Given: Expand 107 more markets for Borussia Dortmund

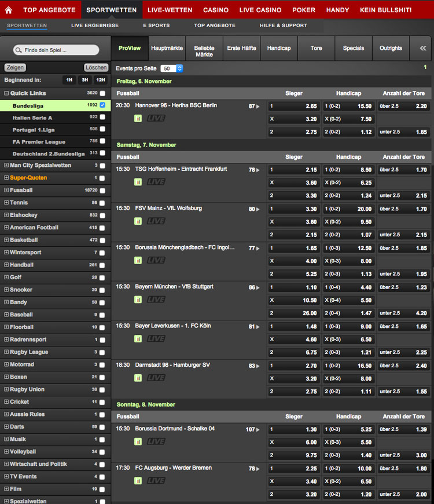Looking at the screenshot, I should (253, 430).
